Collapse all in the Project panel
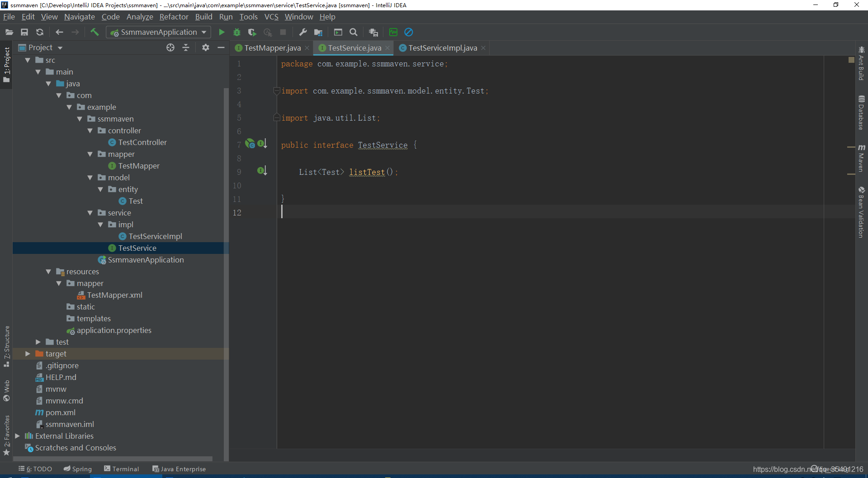Viewport: 868px width, 478px height. click(x=186, y=47)
